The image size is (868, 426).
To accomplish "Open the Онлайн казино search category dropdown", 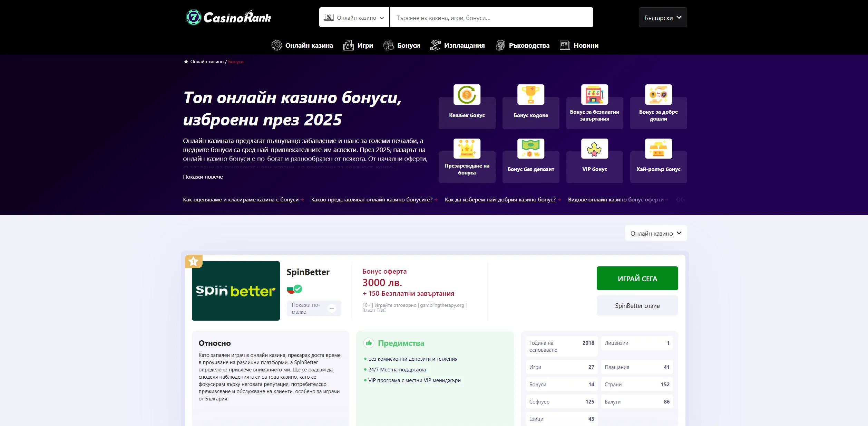I will (354, 18).
